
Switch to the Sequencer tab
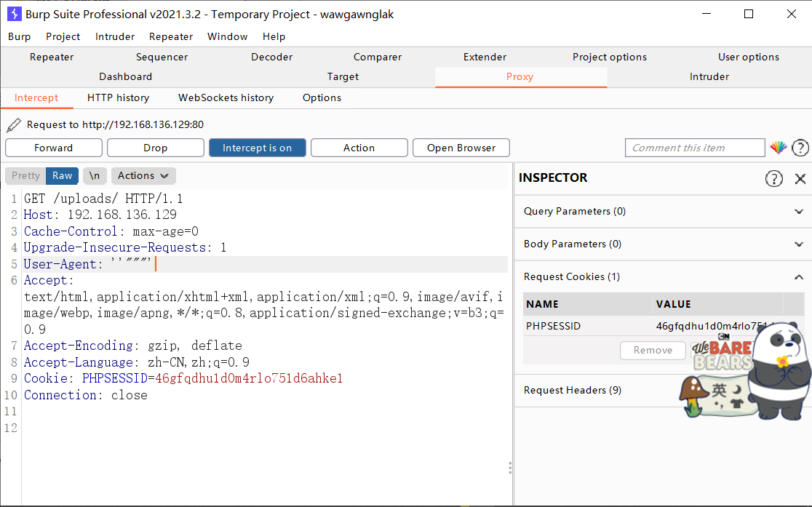click(x=162, y=57)
